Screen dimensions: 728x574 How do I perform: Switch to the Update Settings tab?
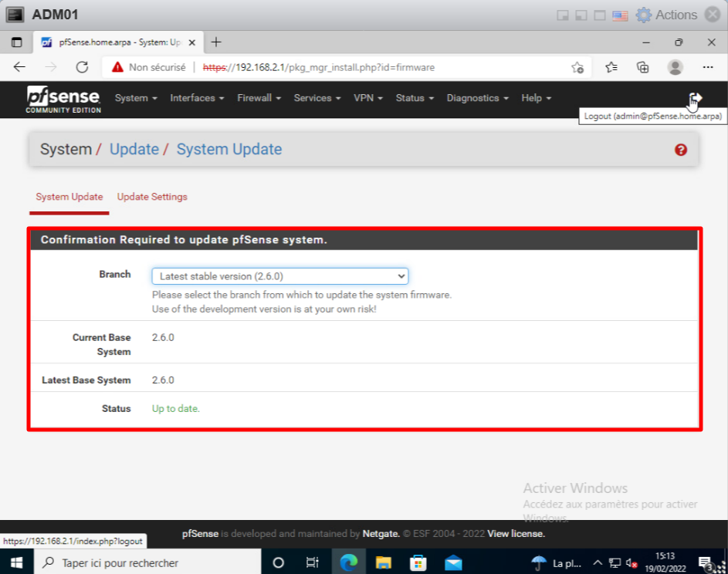152,197
